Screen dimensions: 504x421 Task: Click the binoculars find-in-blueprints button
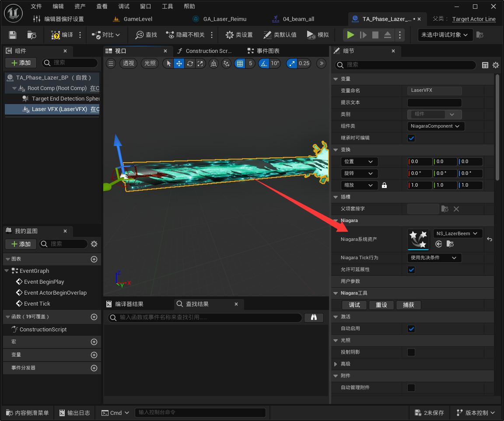point(314,317)
